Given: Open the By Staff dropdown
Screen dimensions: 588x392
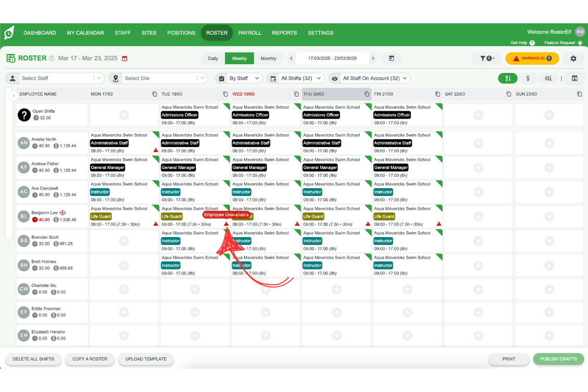Looking at the screenshot, I should click(x=239, y=78).
